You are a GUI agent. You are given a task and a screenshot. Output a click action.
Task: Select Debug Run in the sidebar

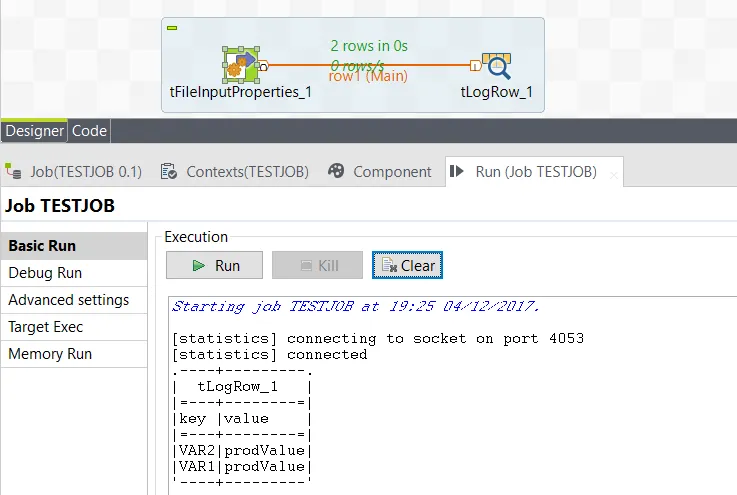(74, 273)
